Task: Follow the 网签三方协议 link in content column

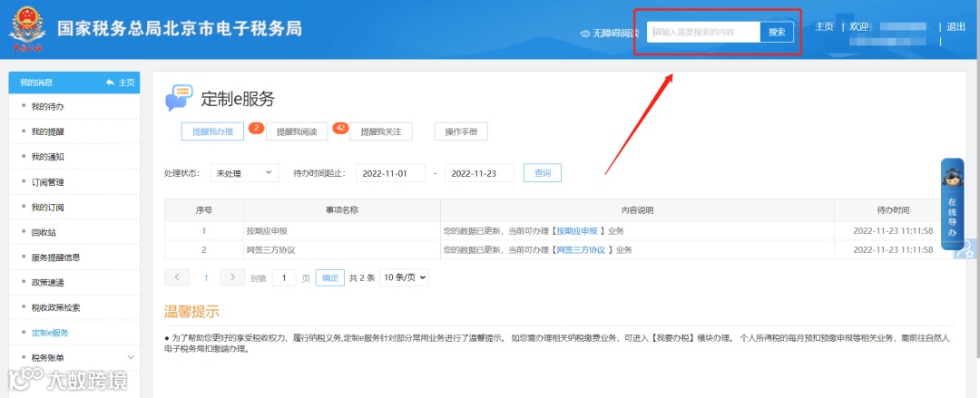Action: click(581, 250)
